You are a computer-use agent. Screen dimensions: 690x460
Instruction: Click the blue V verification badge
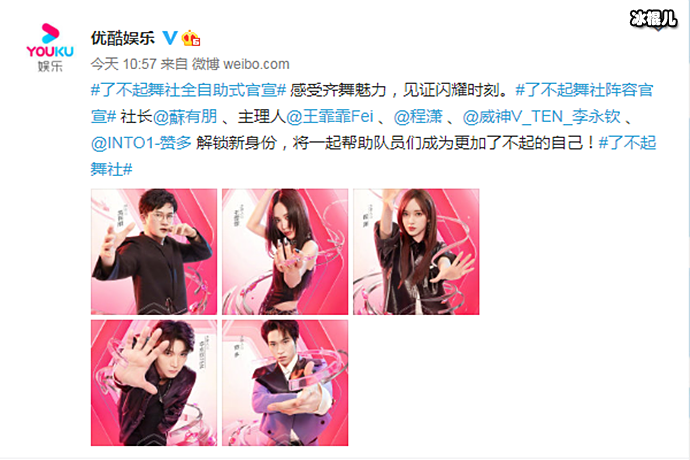tap(170, 38)
